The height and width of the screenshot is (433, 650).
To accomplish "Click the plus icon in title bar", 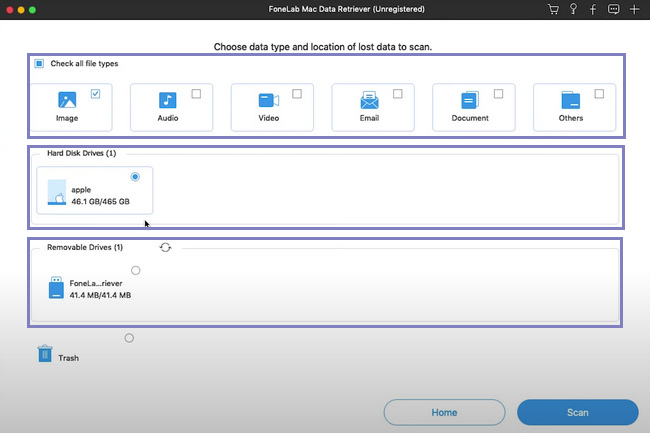I will coord(634,9).
